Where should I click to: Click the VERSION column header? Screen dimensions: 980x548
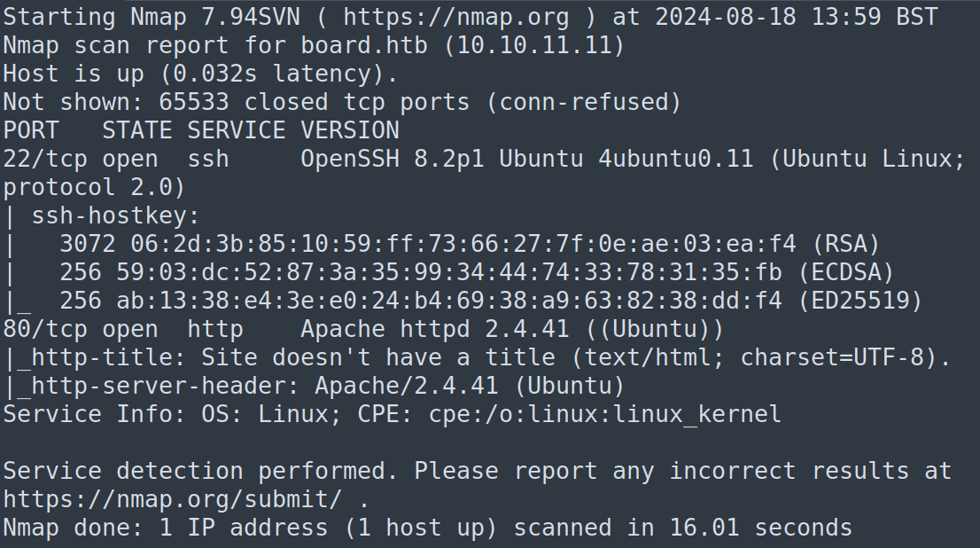(x=349, y=130)
